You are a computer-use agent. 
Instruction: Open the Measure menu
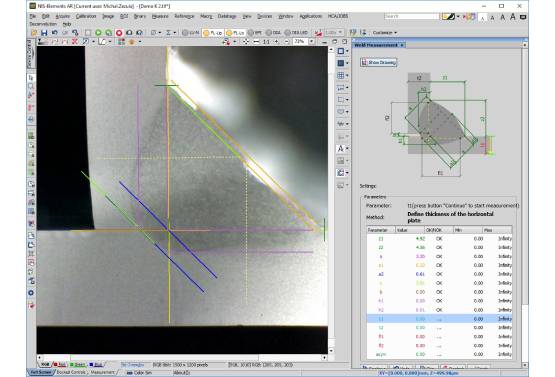tap(160, 16)
